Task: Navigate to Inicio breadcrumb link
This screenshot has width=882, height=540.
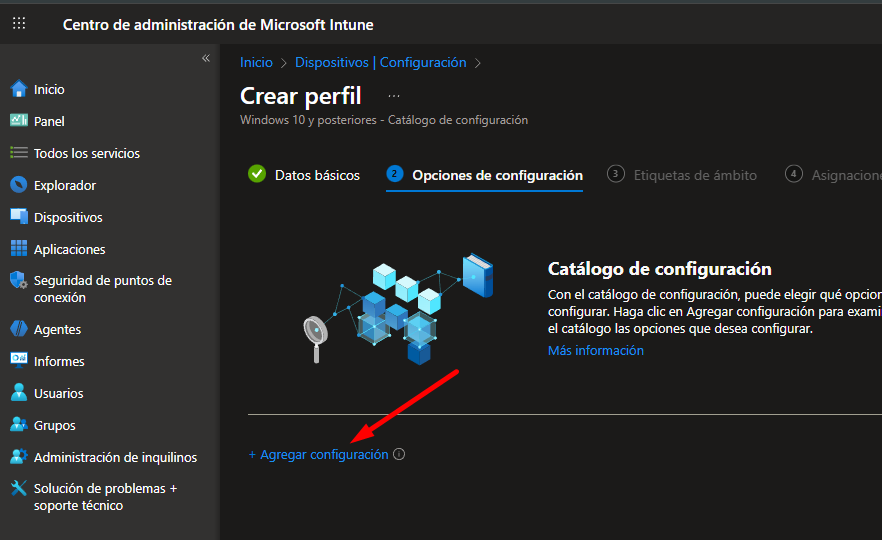Action: coord(256,62)
